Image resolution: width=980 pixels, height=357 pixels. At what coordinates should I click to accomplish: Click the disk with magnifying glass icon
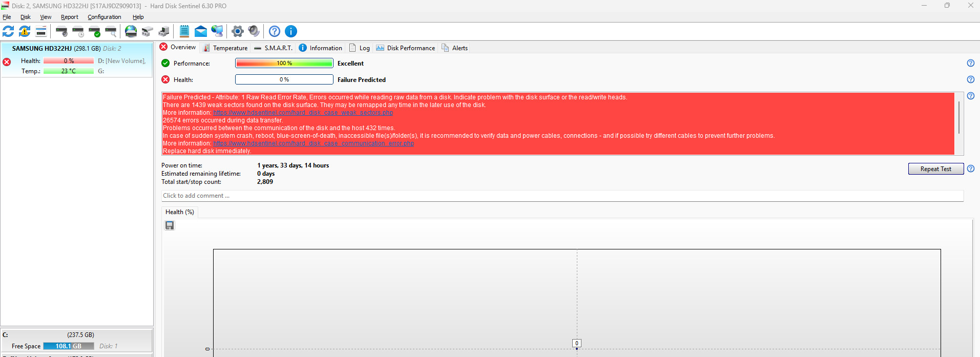pyautogui.click(x=111, y=31)
